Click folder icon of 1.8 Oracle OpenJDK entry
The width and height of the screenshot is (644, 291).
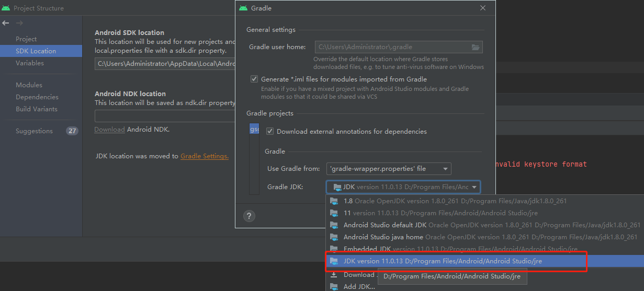tap(334, 201)
